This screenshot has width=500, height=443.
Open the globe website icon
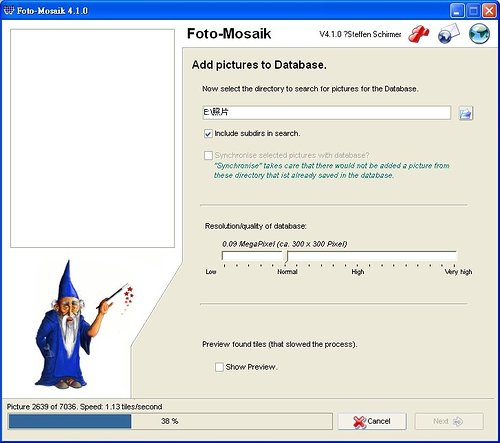coord(479,34)
